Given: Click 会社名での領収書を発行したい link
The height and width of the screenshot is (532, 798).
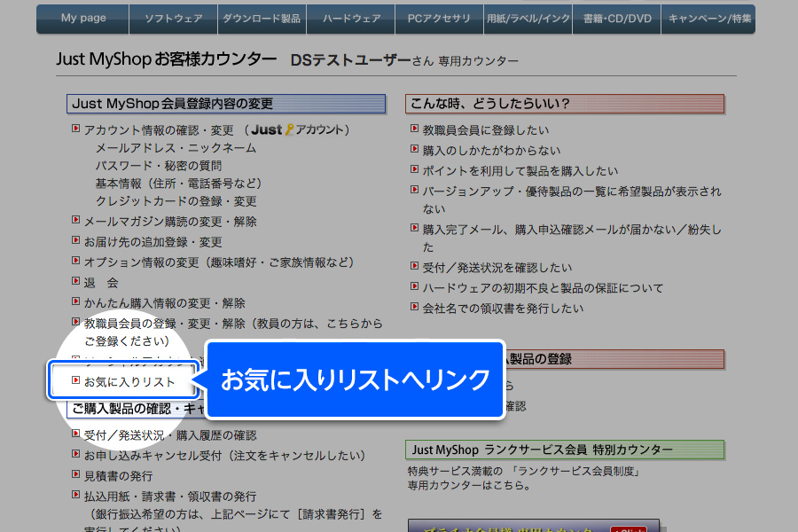Looking at the screenshot, I should 503,309.
